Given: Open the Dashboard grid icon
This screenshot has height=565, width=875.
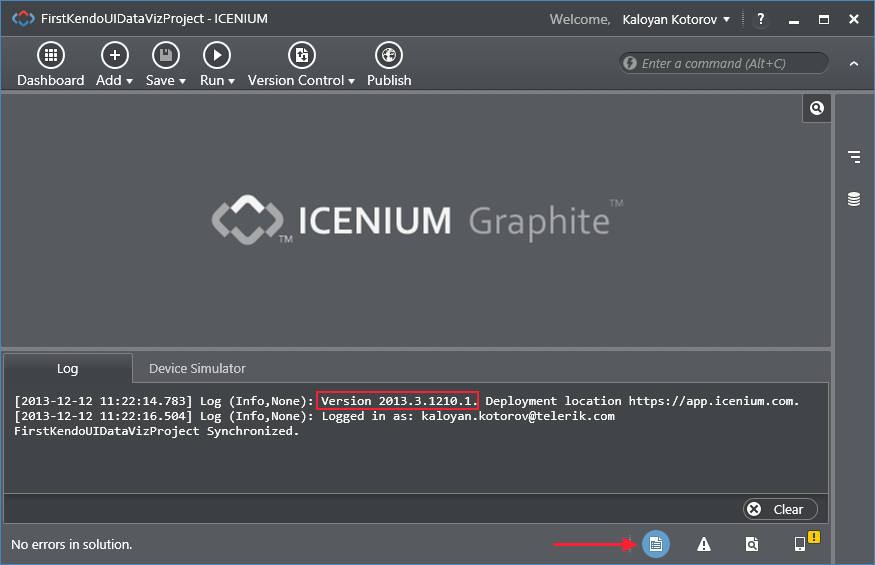Looking at the screenshot, I should pyautogui.click(x=51, y=55).
